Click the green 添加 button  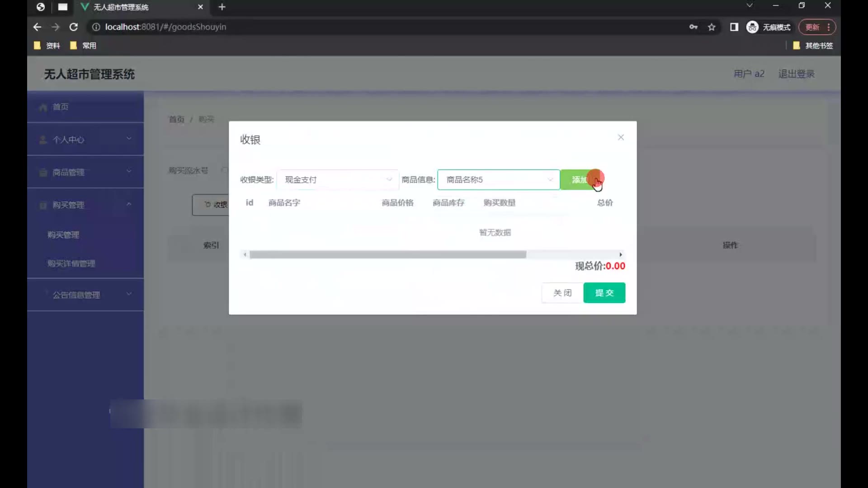579,180
